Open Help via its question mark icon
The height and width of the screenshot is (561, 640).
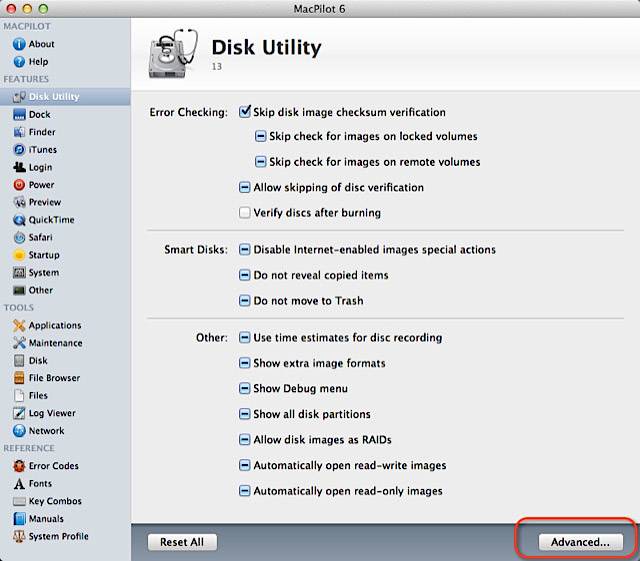[x=19, y=62]
